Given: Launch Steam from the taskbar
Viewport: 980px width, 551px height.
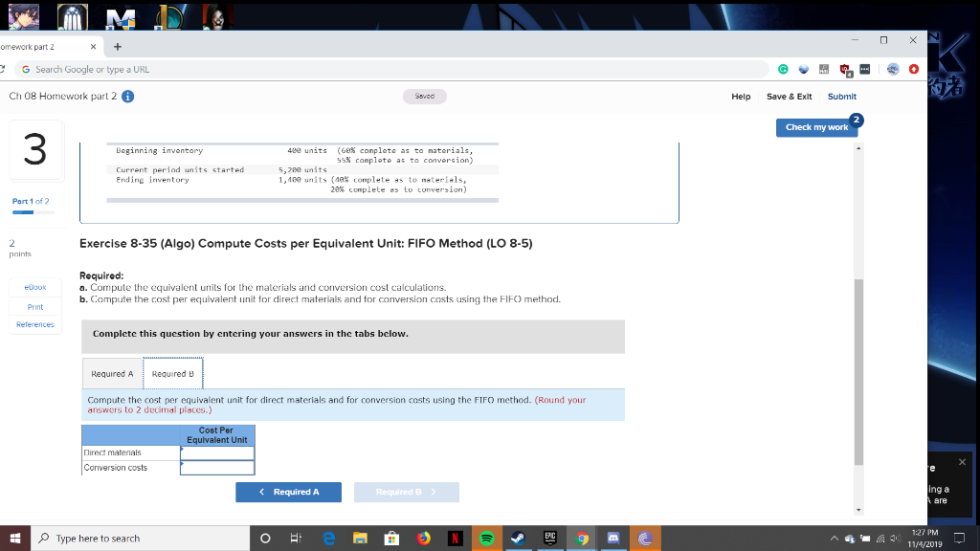Looking at the screenshot, I should coord(518,538).
